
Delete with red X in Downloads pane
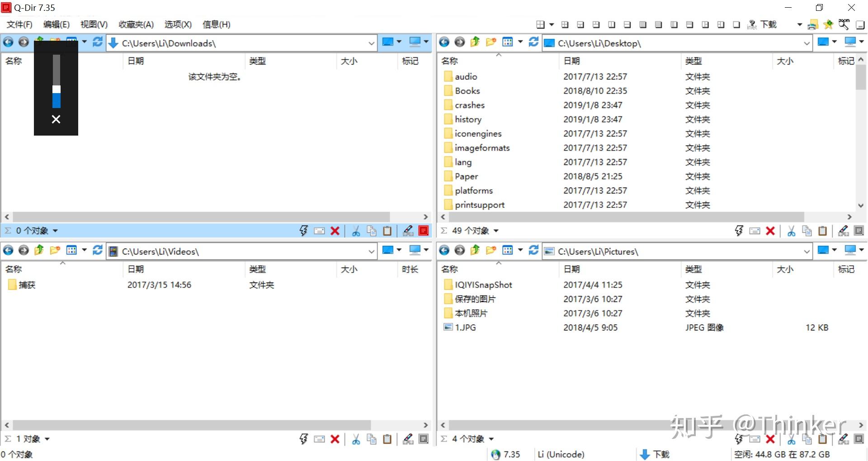coord(335,231)
